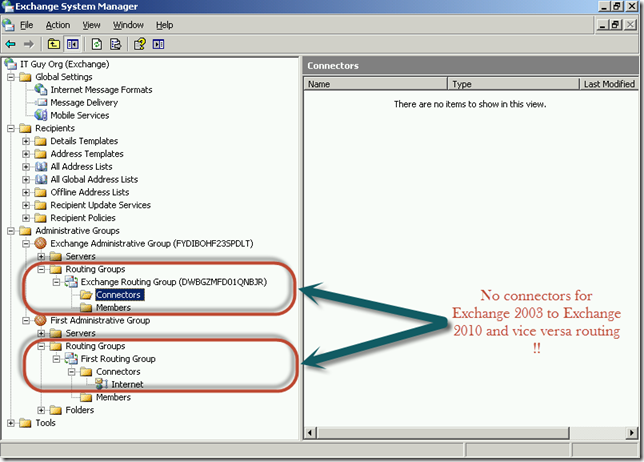Viewport: 644px width, 462px height.
Task: Collapse the First Routing Group node
Action: [x=56, y=359]
